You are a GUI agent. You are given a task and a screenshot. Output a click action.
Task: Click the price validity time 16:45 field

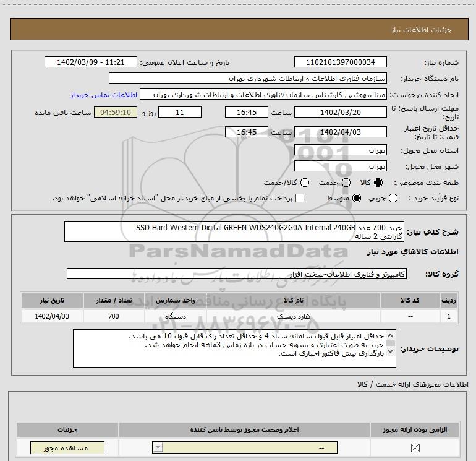point(247,132)
